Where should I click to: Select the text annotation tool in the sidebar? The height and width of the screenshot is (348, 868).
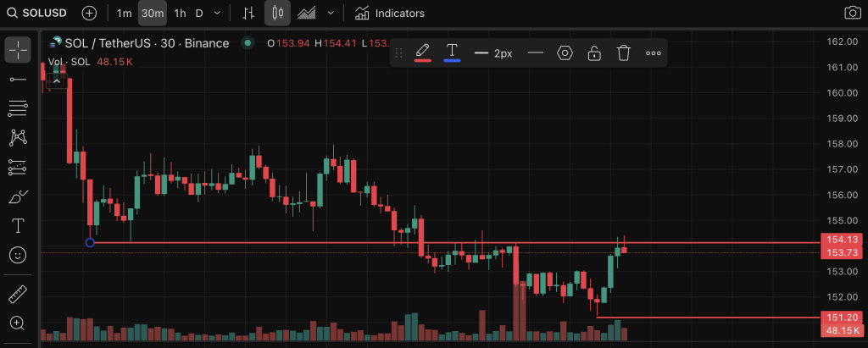tap(18, 226)
